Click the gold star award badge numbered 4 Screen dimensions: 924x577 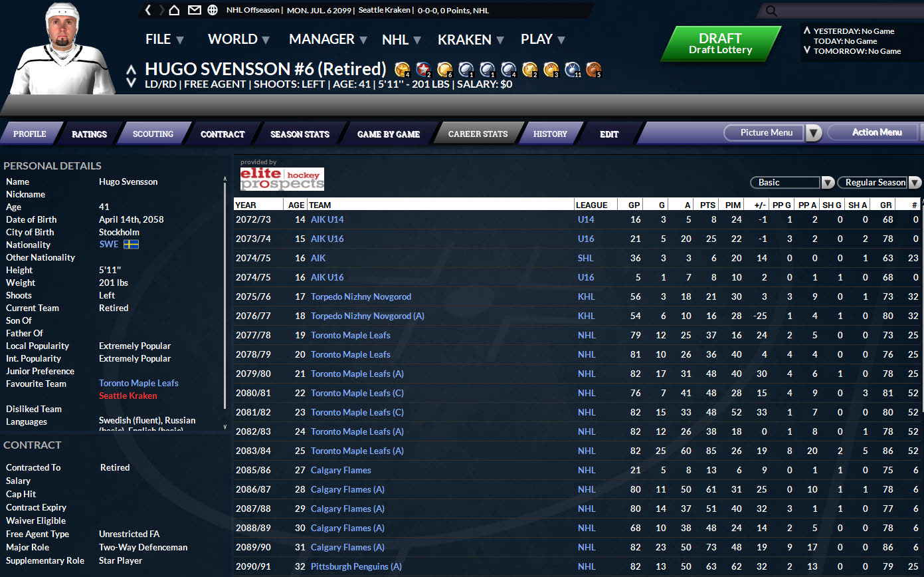(402, 68)
